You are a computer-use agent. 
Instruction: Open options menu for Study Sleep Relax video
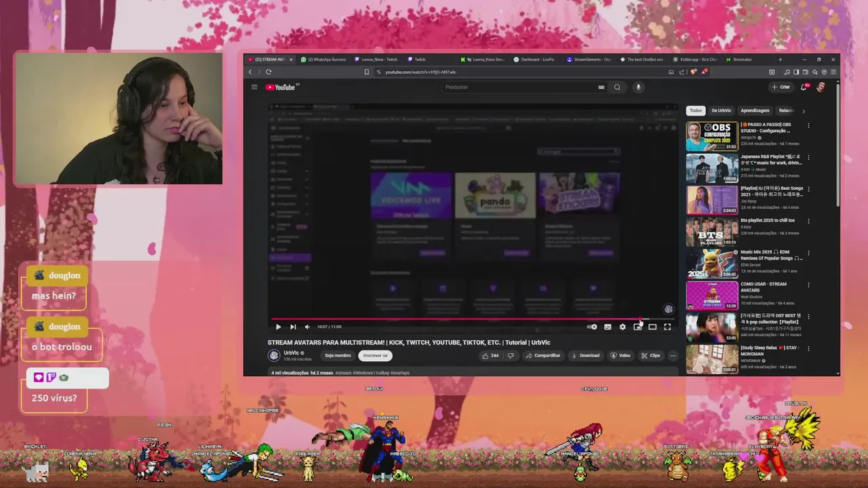[x=808, y=348]
